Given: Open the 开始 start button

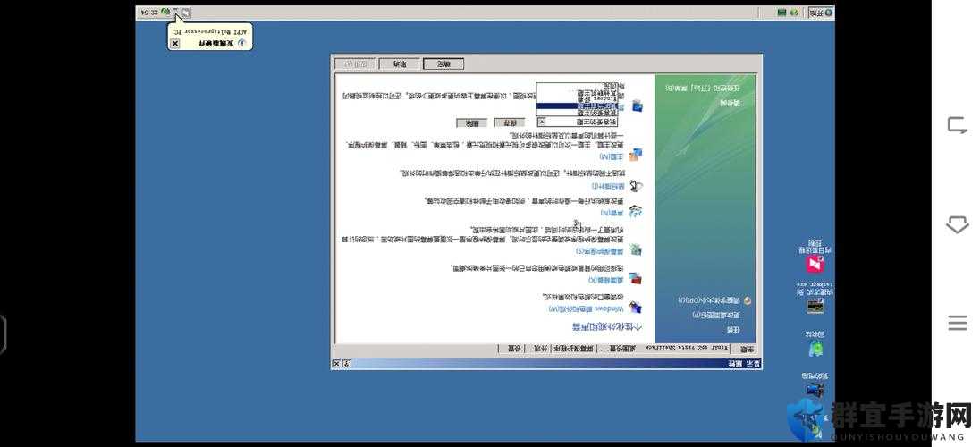Looking at the screenshot, I should click(821, 12).
